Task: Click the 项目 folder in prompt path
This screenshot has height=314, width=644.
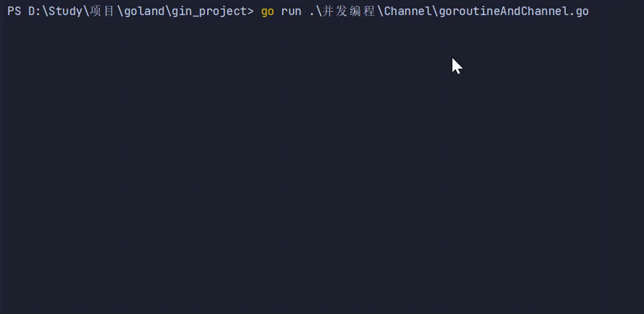Action: tap(102, 11)
